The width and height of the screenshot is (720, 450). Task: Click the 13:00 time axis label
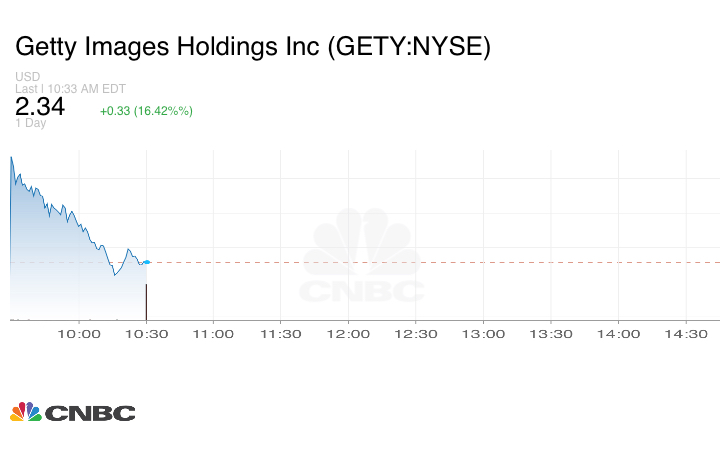[x=484, y=334]
